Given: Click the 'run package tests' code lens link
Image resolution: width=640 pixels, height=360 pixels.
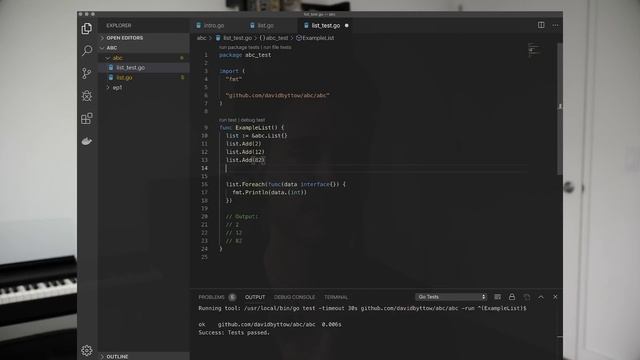Looking at the screenshot, I should coord(238,47).
